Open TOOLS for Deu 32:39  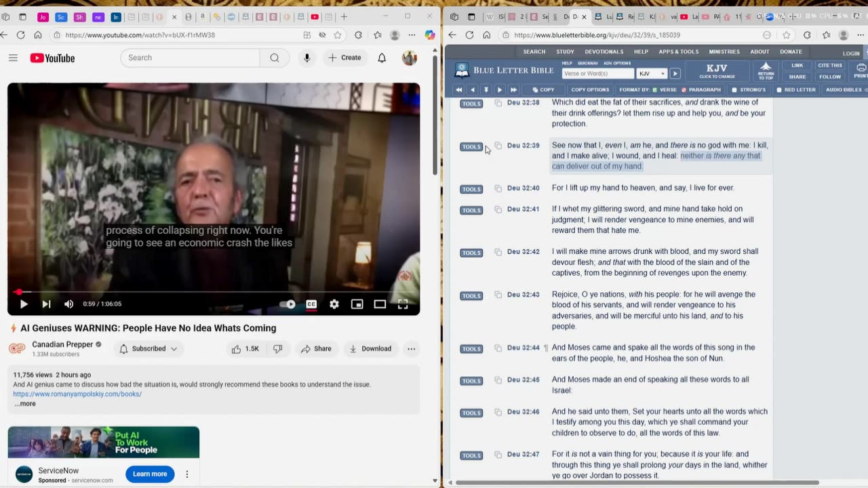point(471,147)
